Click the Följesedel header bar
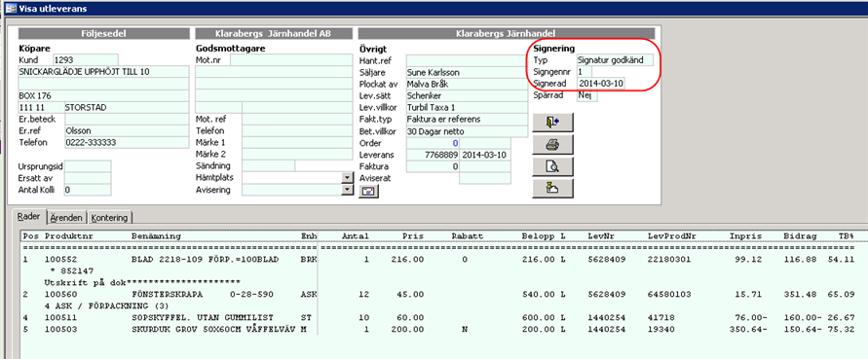This screenshot has height=359, width=868. (103, 34)
